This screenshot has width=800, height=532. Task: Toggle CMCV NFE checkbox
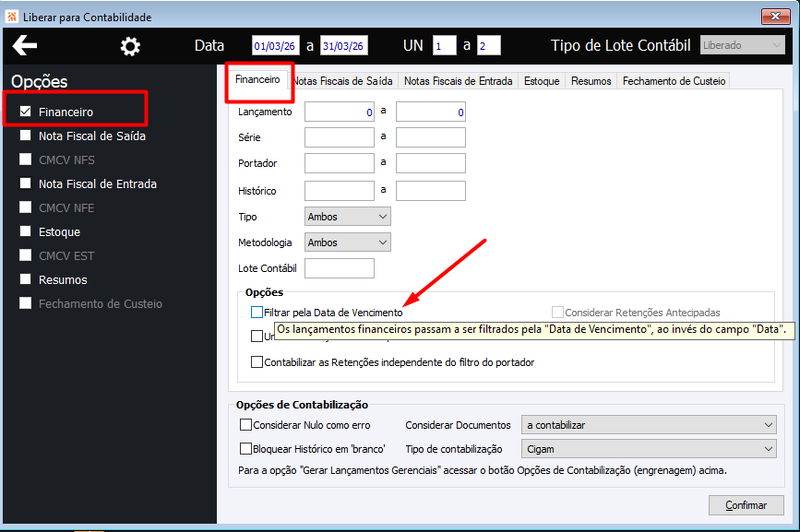[x=26, y=207]
